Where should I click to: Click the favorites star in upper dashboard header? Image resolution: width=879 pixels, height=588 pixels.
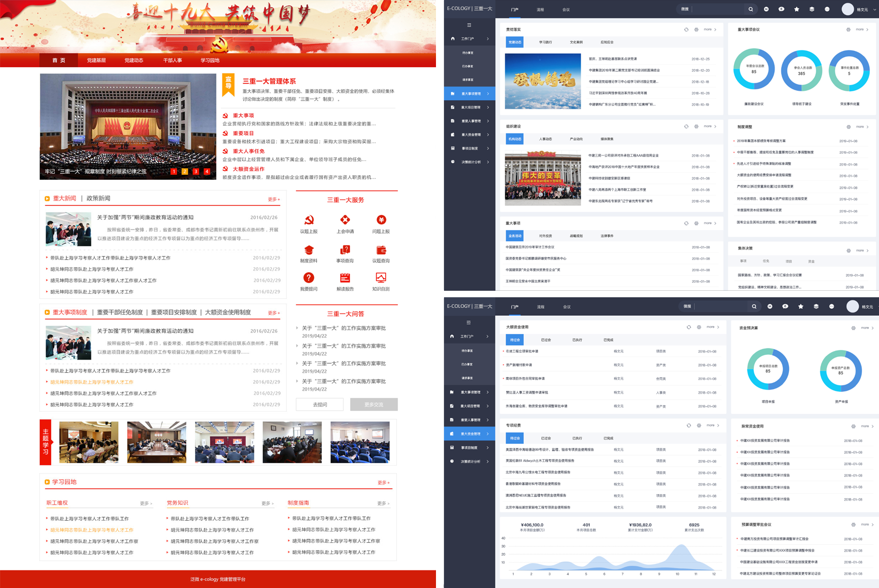pos(797,9)
